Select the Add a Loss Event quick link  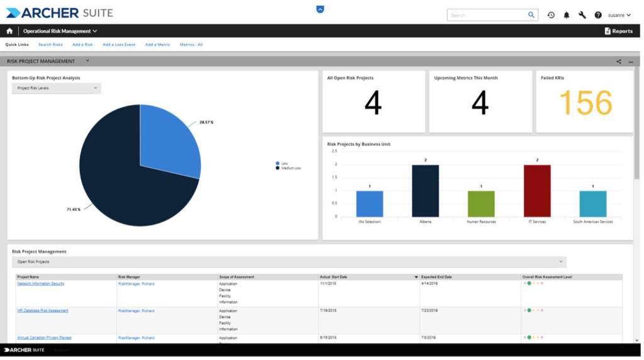pos(119,45)
